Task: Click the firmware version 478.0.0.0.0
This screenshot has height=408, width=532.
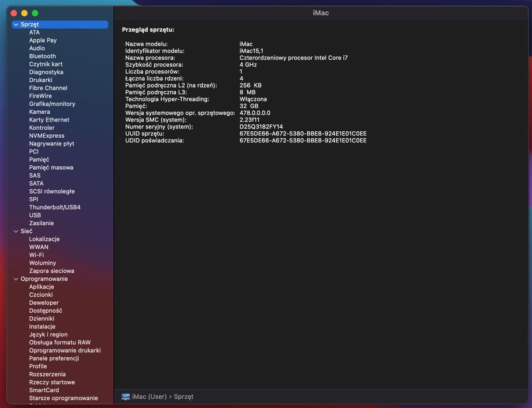Action: 255,113
